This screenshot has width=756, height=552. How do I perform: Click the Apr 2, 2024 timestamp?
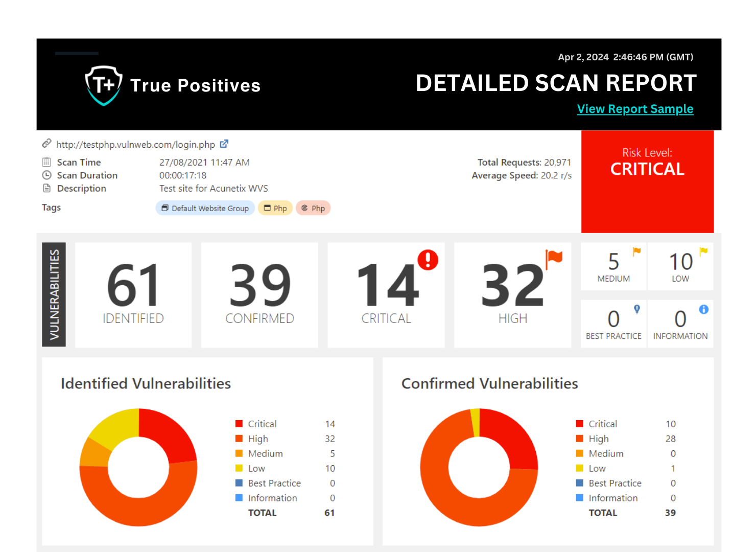click(x=626, y=57)
